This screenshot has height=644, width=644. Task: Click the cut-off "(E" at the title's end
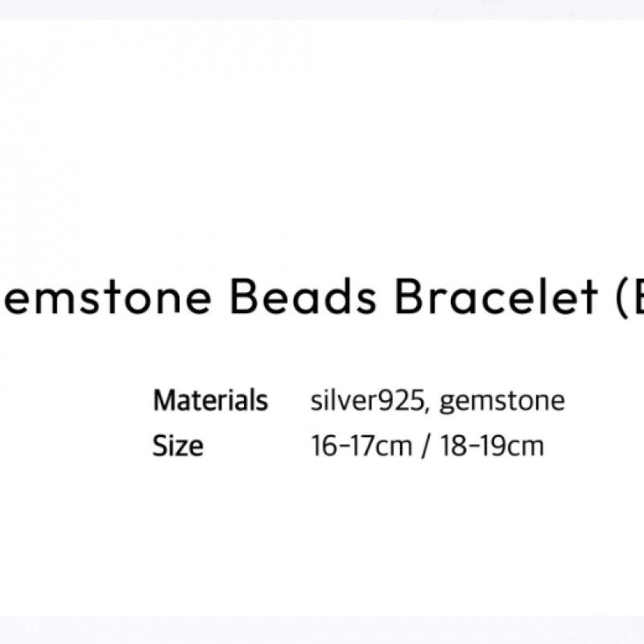pyautogui.click(x=622, y=299)
